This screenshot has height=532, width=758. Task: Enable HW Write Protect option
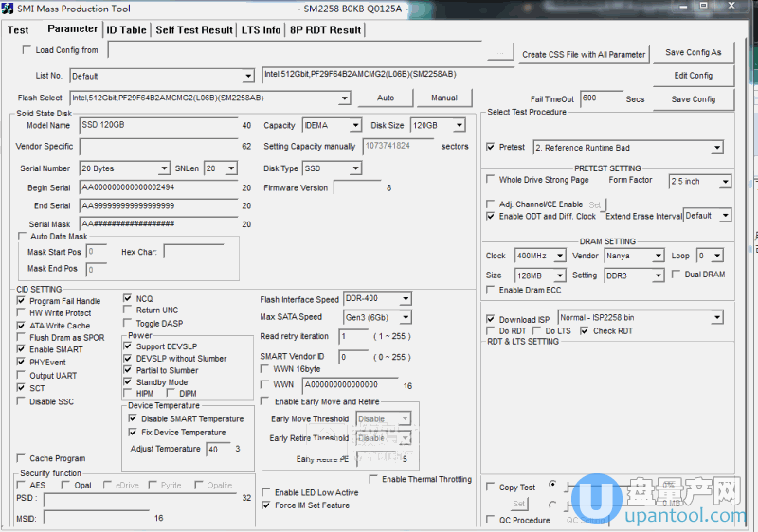22,313
